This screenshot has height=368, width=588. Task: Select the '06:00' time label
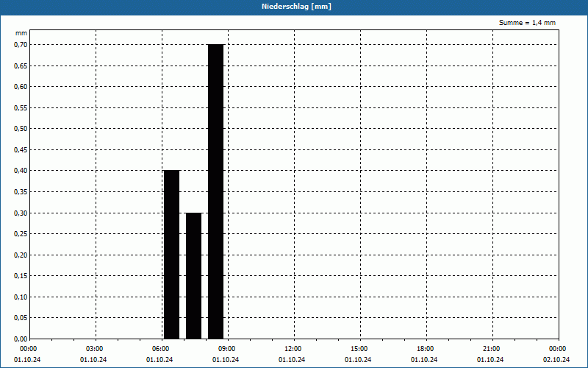(161, 349)
